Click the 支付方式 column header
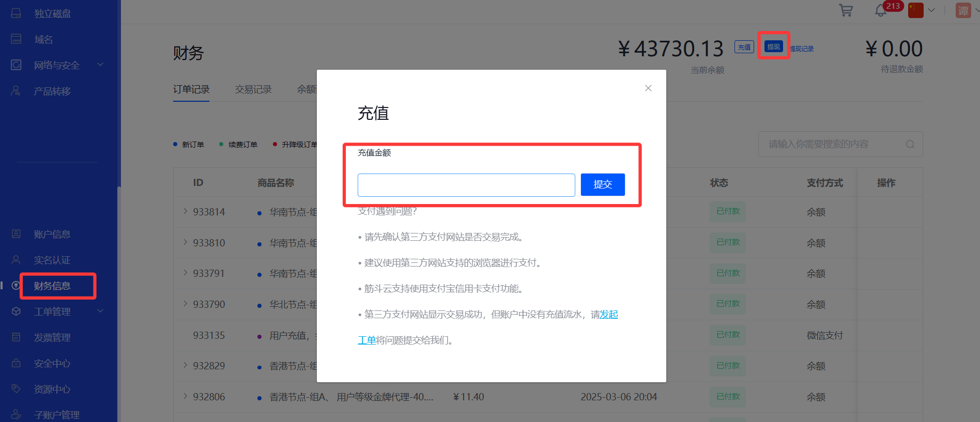980x422 pixels. tap(825, 183)
